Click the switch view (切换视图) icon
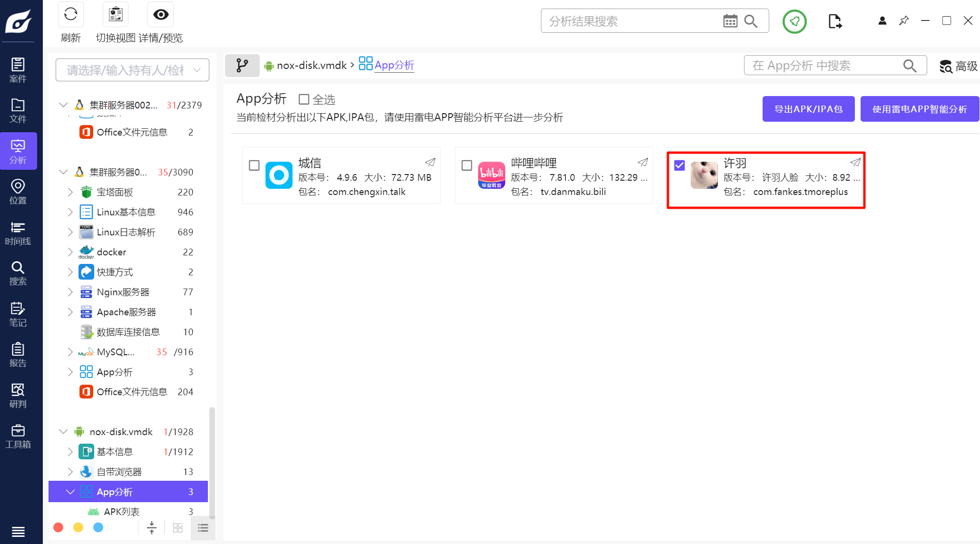980x544 pixels. tap(116, 14)
